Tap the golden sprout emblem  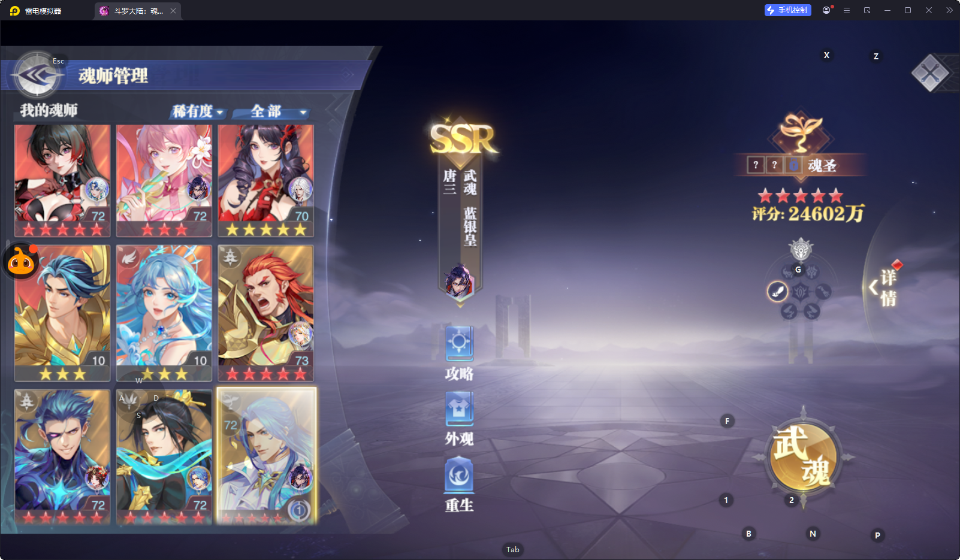point(800,132)
